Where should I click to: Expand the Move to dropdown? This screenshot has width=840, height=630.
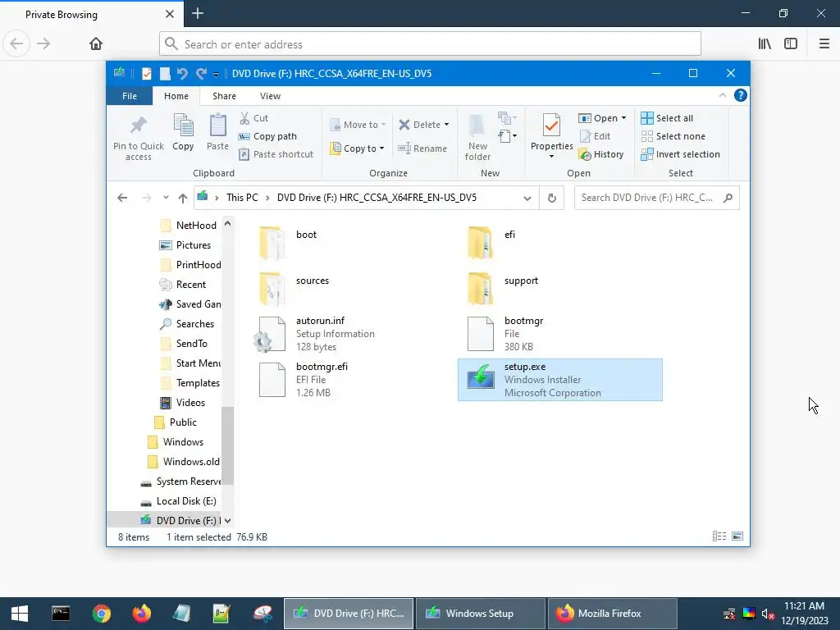pos(384,125)
